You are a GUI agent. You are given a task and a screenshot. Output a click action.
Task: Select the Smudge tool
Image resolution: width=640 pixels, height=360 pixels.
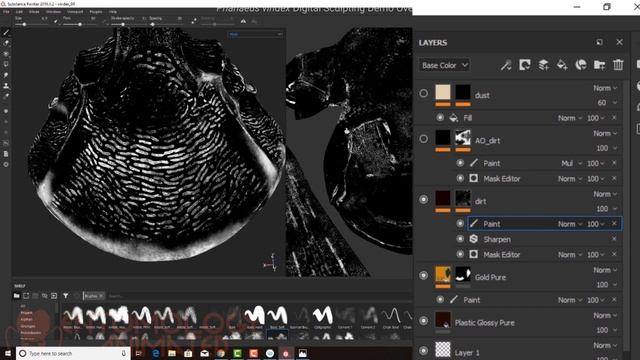pyautogui.click(x=6, y=75)
